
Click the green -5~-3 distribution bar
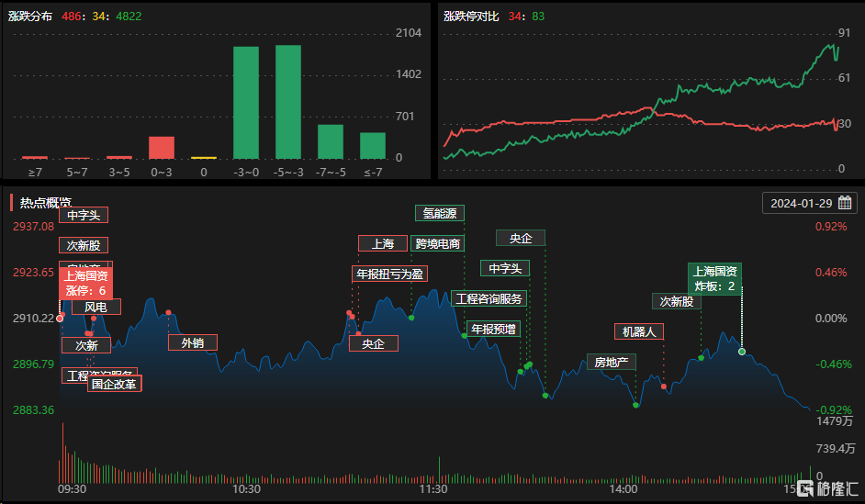288,102
